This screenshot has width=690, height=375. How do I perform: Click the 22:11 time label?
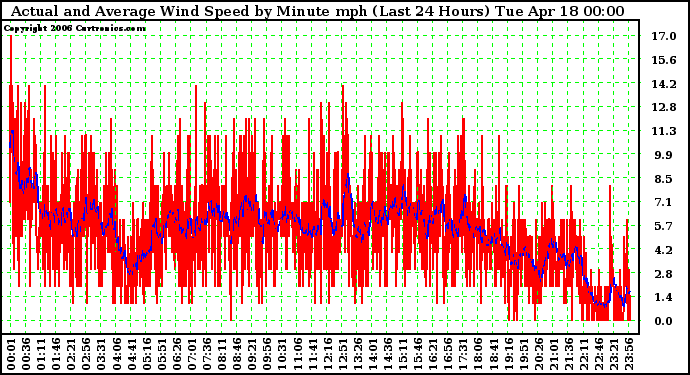click(x=584, y=354)
